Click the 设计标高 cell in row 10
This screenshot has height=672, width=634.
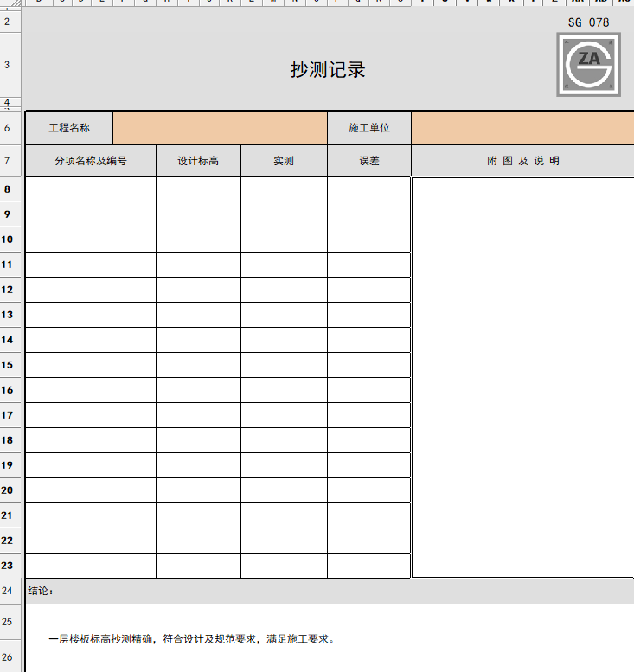198,240
